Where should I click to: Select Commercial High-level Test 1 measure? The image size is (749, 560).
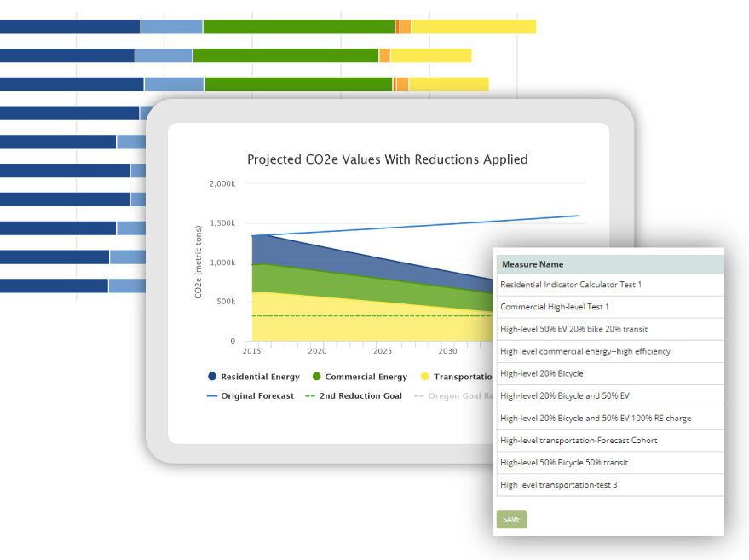click(x=610, y=307)
